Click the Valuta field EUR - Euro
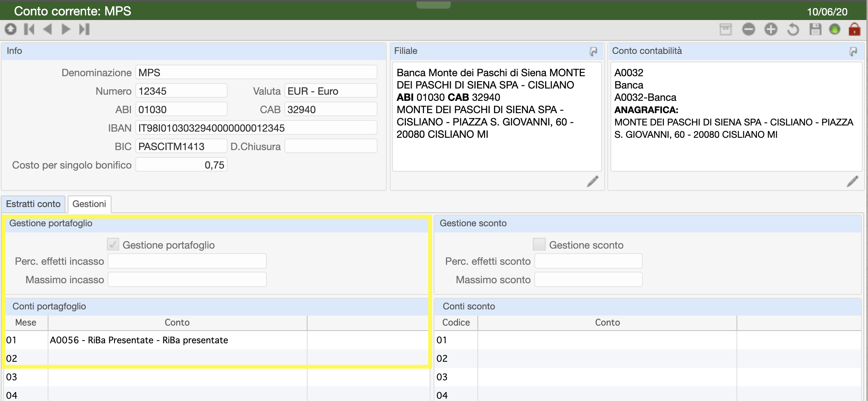Screen dimensions: 868x401 click(x=331, y=91)
